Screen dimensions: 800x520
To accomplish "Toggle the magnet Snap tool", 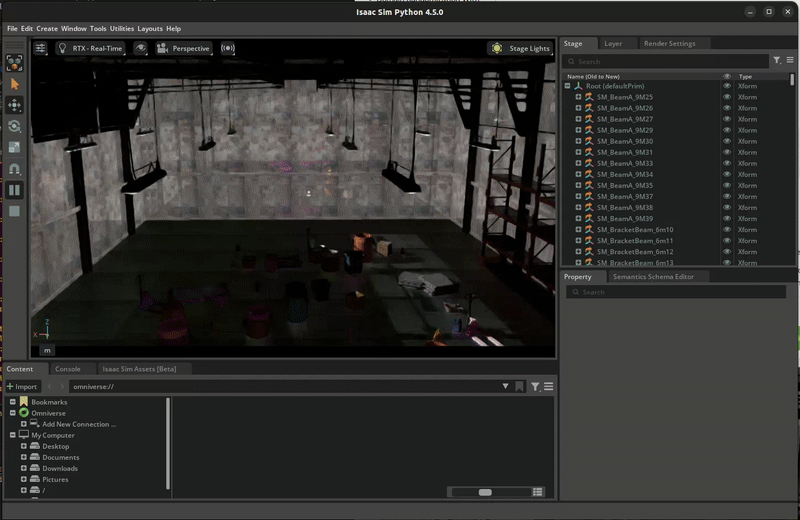I will pos(14,169).
